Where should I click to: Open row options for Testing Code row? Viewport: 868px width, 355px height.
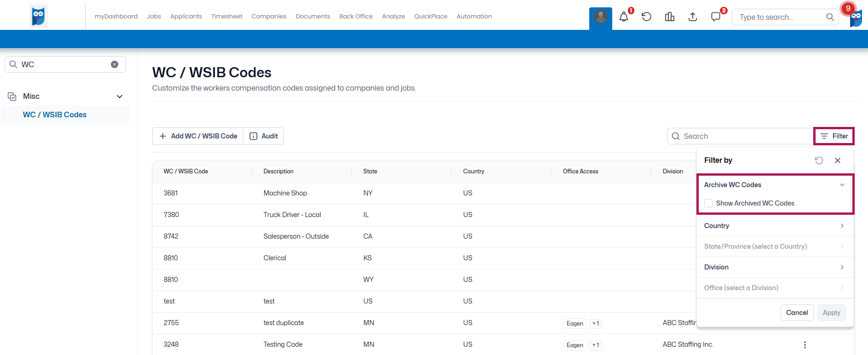click(x=805, y=345)
